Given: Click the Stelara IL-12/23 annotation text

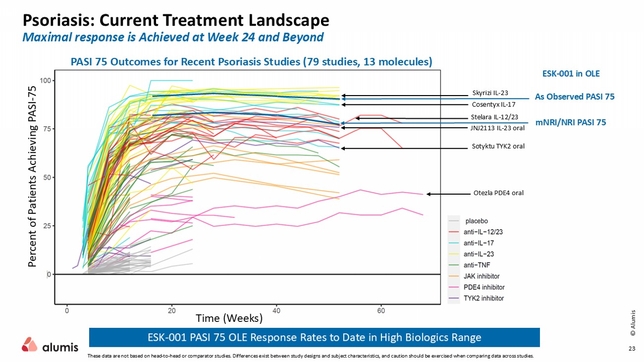Looking at the screenshot, I should [x=494, y=117].
